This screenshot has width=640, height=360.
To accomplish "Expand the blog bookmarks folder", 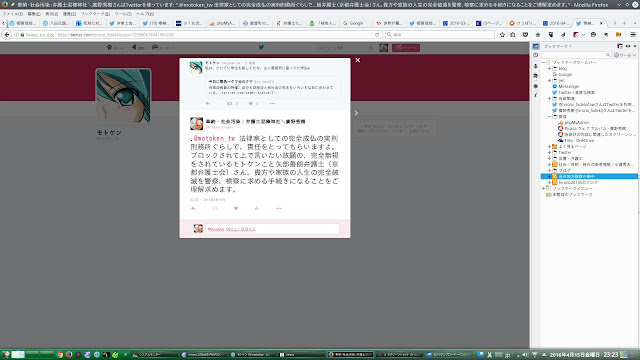I will tap(549, 69).
